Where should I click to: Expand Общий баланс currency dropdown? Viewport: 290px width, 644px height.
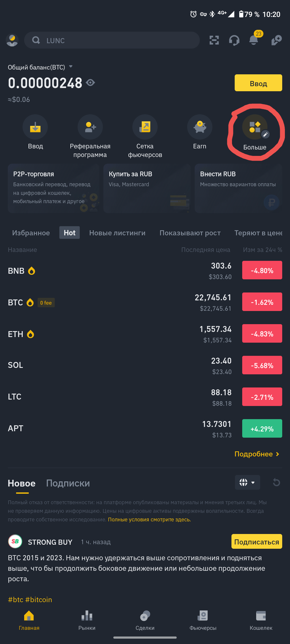click(x=71, y=67)
